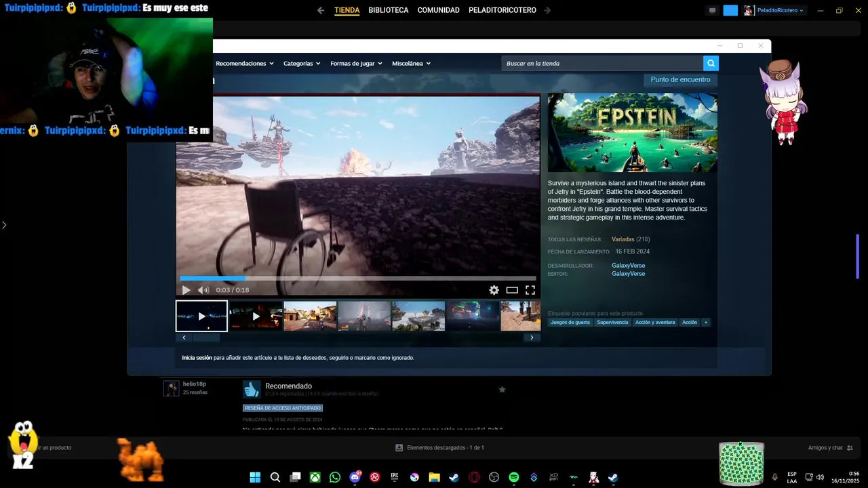Click the blue notifications button in header

point(730,10)
